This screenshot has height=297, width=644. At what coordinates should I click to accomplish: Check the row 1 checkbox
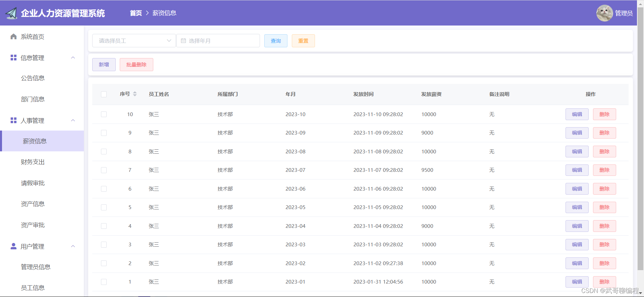[x=104, y=282]
